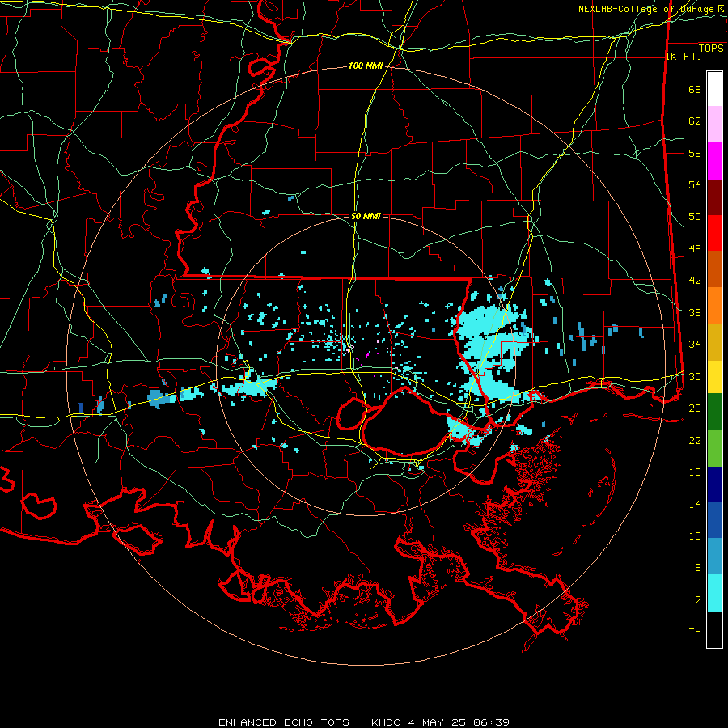Click the K FT units label
The width and height of the screenshot is (728, 728).
point(684,56)
